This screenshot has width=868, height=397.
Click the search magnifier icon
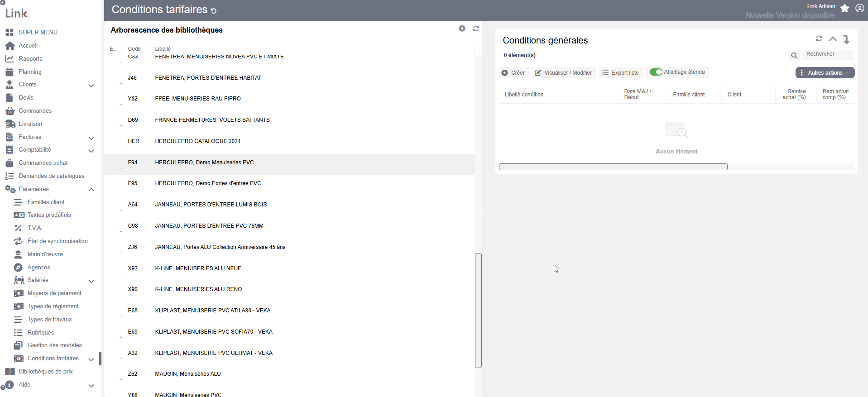794,56
